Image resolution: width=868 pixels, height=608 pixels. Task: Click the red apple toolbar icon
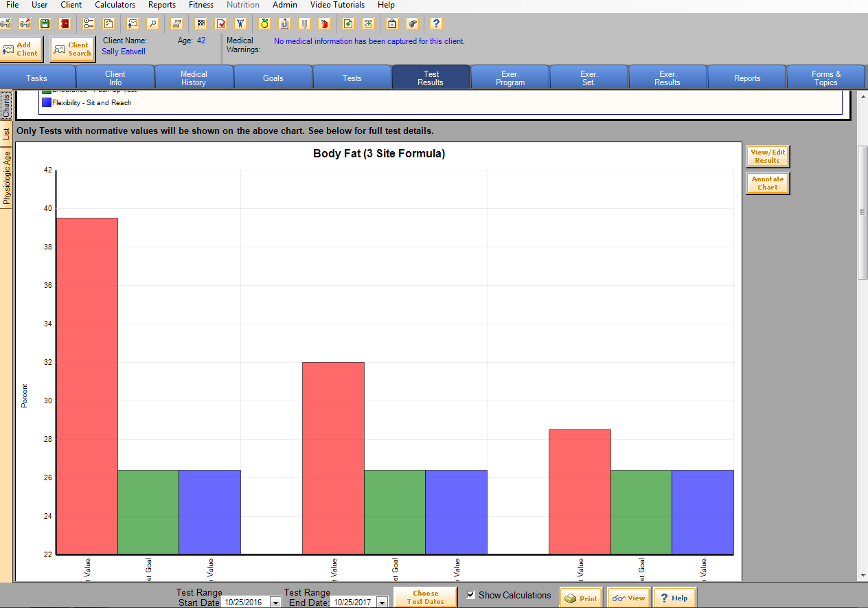tap(324, 23)
